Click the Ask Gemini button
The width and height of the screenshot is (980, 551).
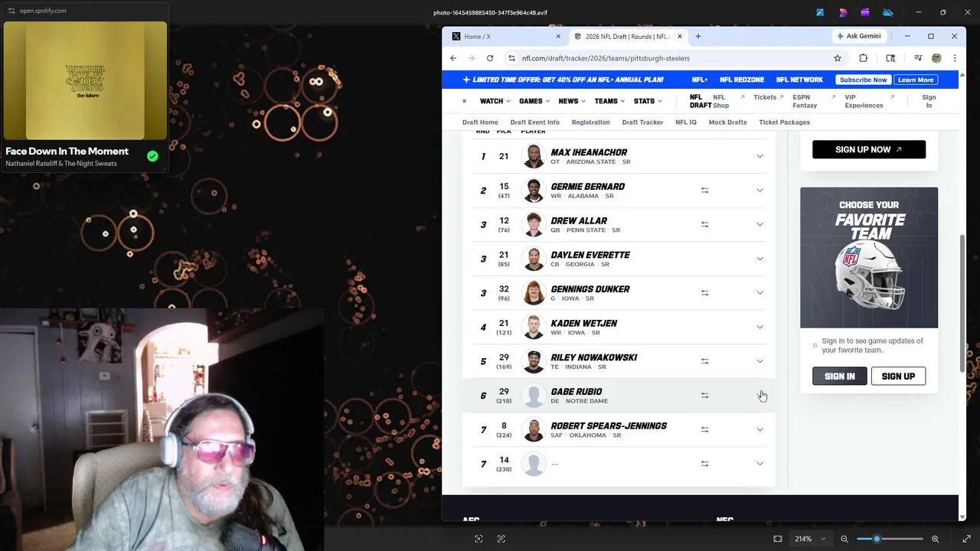[858, 36]
